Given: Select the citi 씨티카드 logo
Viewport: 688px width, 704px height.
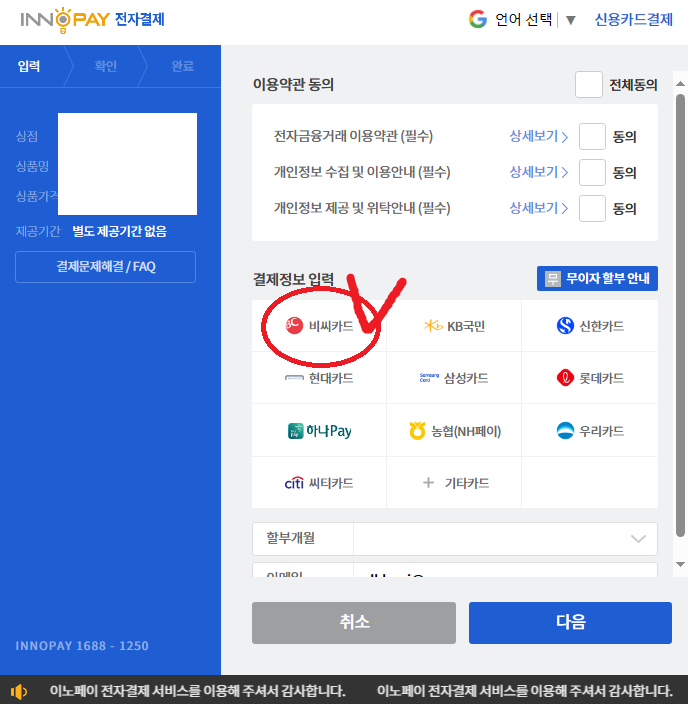Looking at the screenshot, I should click(x=294, y=483).
